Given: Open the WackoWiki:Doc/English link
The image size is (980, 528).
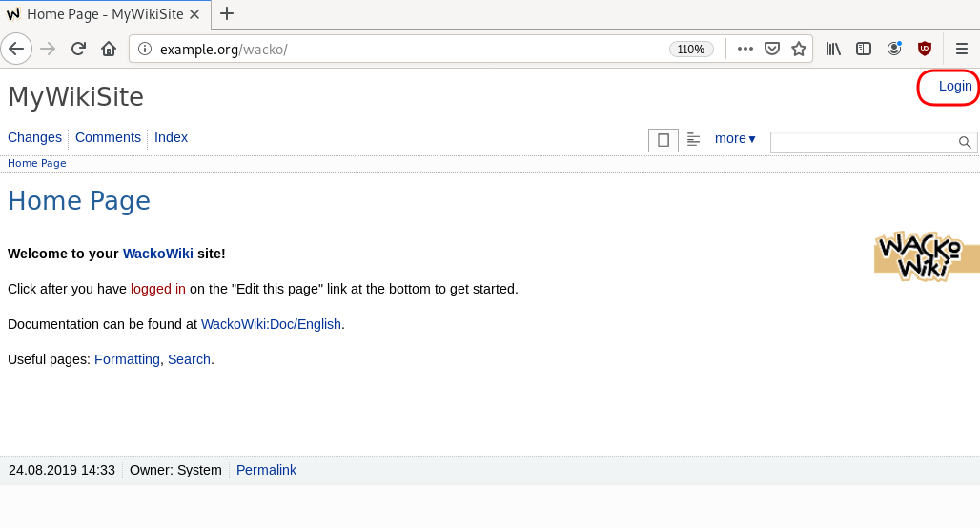Looking at the screenshot, I should 272,324.
